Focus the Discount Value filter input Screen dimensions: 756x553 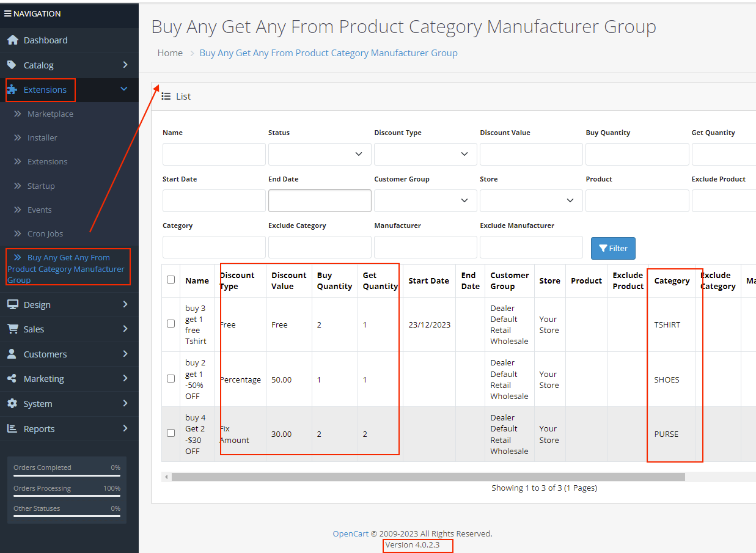pos(531,154)
